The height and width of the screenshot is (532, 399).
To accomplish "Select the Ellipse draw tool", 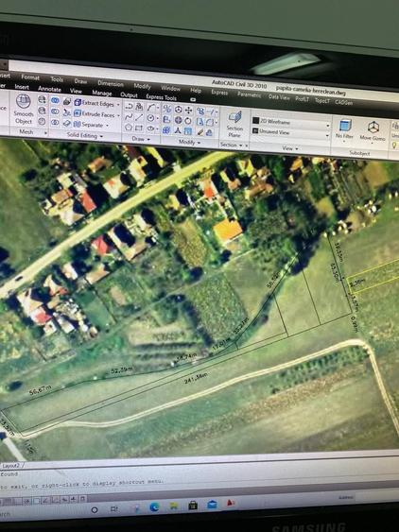I will pos(150,129).
